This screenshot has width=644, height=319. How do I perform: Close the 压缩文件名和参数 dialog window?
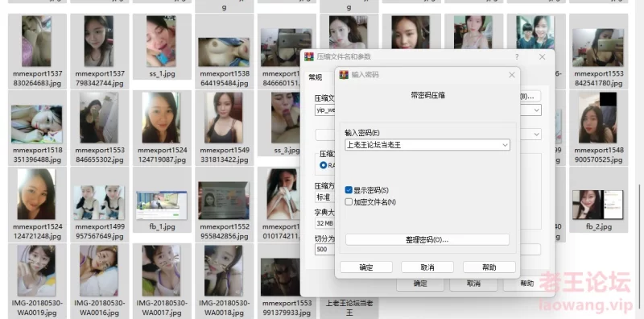pyautogui.click(x=542, y=56)
